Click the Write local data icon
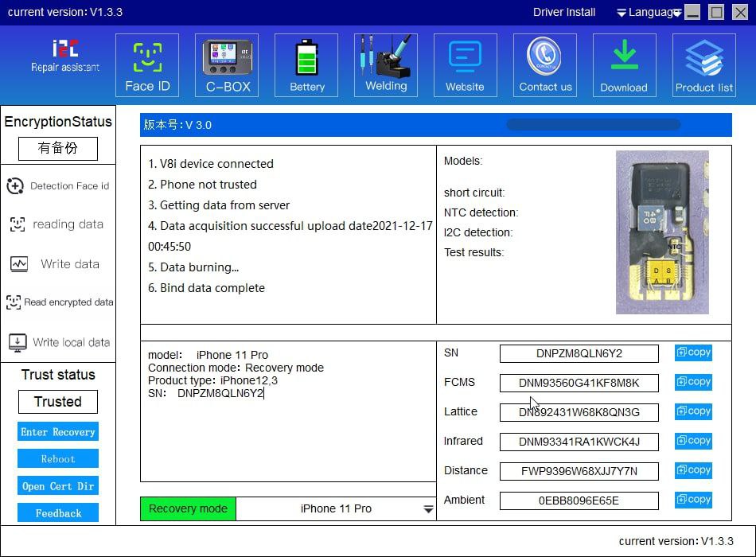This screenshot has width=756, height=557. pyautogui.click(x=18, y=342)
